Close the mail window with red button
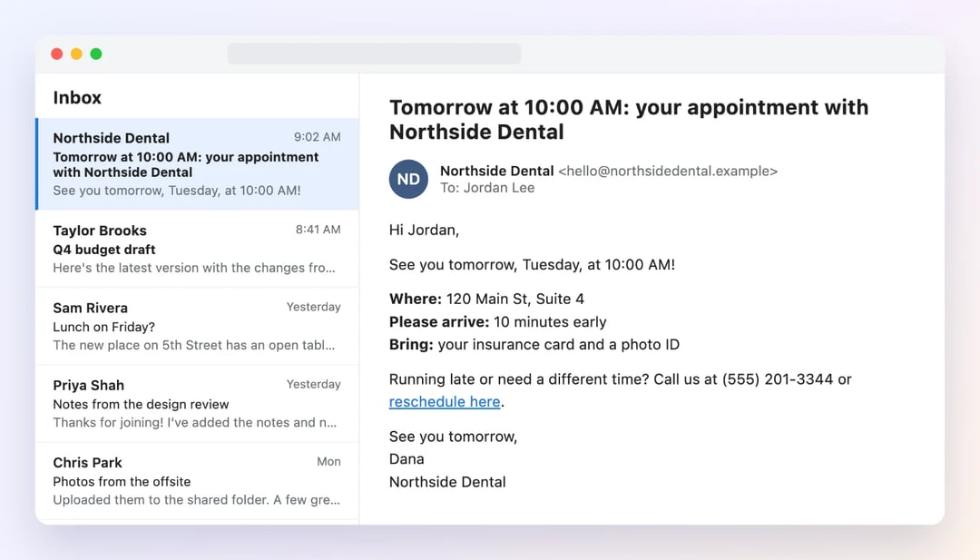Viewport: 980px width, 560px height. [x=57, y=54]
